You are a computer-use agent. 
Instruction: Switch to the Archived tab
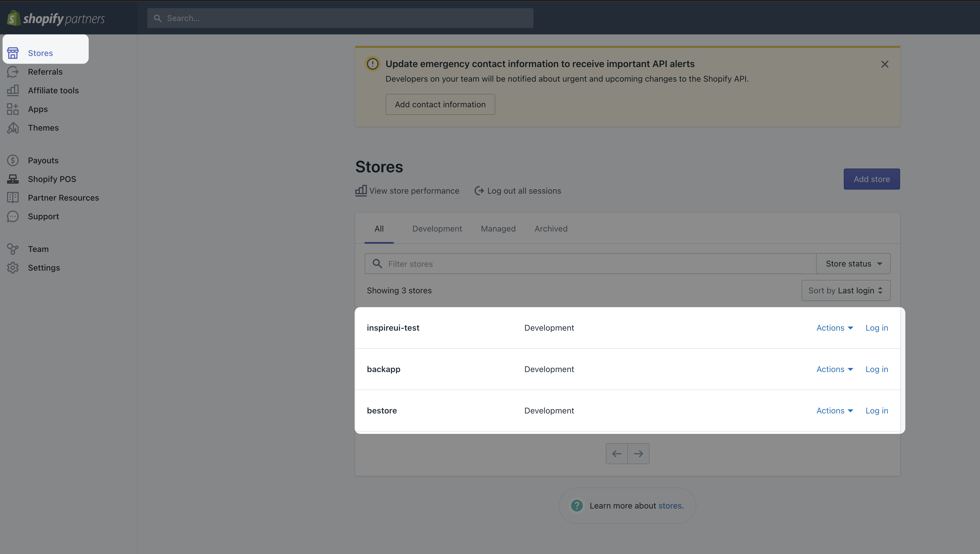point(551,229)
